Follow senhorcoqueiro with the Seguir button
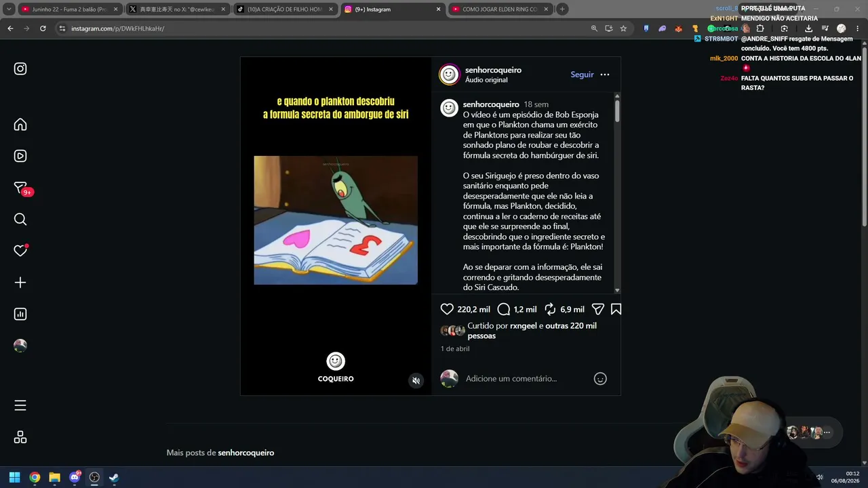Viewport: 868px width, 488px height. tap(582, 75)
